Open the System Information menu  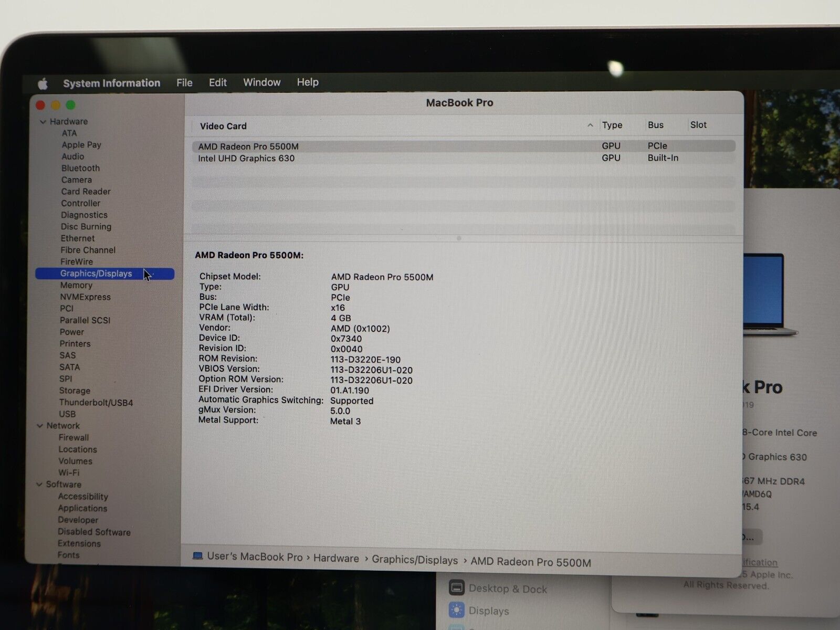pos(111,83)
